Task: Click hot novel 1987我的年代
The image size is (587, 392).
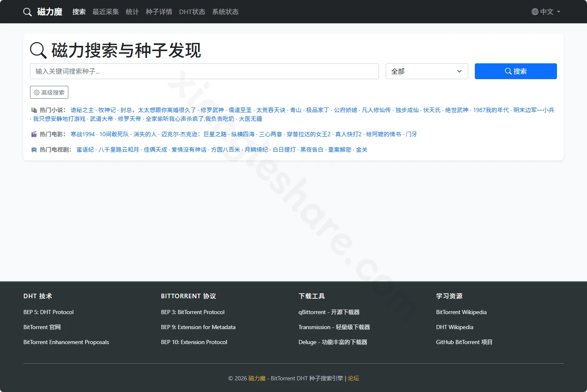Action: coord(491,110)
